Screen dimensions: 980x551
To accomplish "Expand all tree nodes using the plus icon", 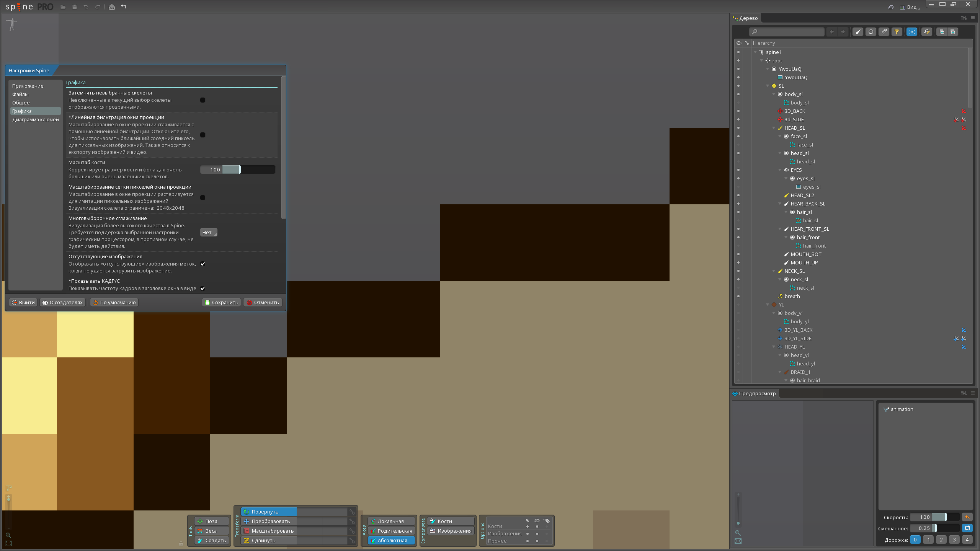I will pos(953,32).
